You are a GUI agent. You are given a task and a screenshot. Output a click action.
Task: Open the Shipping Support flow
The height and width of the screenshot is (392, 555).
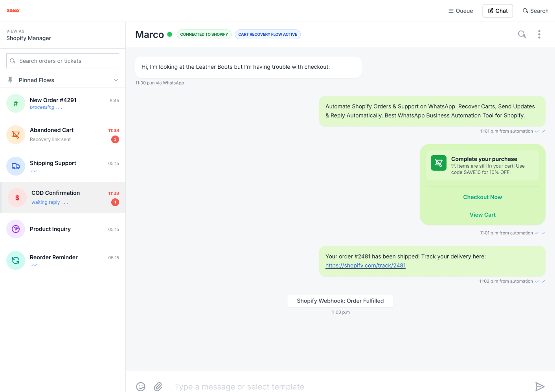[x=63, y=166]
